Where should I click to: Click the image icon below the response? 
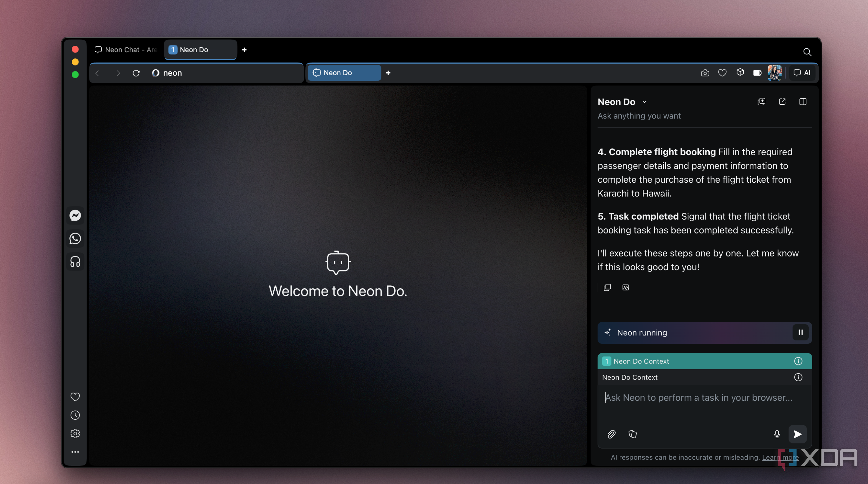(625, 287)
